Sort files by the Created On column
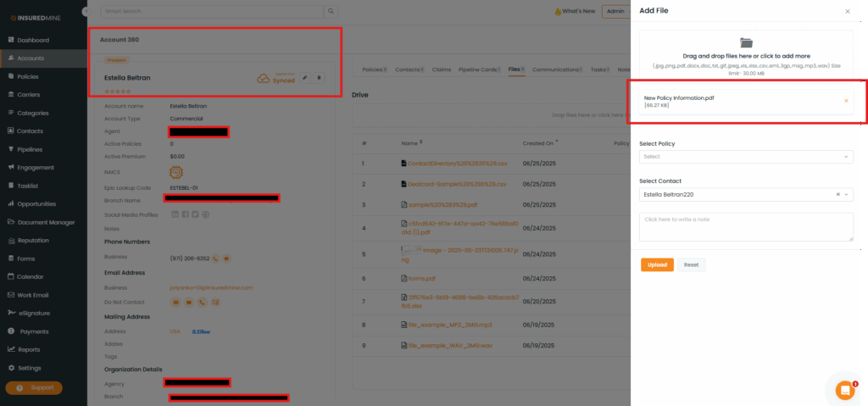The image size is (868, 406). [540, 143]
